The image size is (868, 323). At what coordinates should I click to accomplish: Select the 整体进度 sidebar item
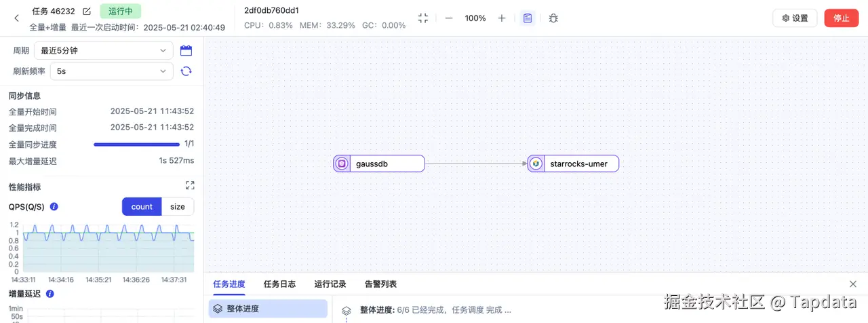pos(268,309)
